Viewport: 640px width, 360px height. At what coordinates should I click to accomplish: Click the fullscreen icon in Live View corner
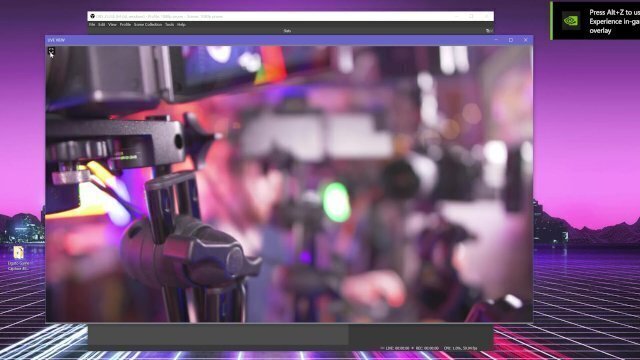51,50
